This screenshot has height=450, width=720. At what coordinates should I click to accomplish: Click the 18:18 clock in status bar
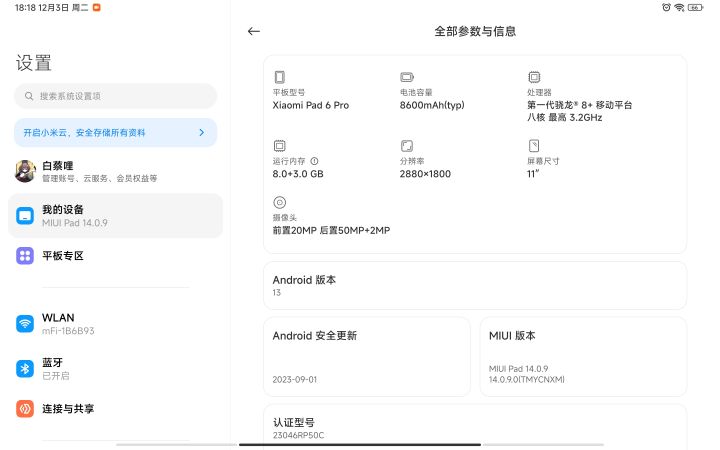[x=25, y=7]
